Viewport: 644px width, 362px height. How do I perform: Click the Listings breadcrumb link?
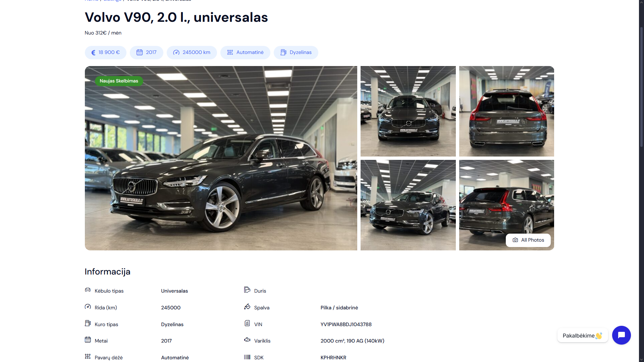point(112,1)
